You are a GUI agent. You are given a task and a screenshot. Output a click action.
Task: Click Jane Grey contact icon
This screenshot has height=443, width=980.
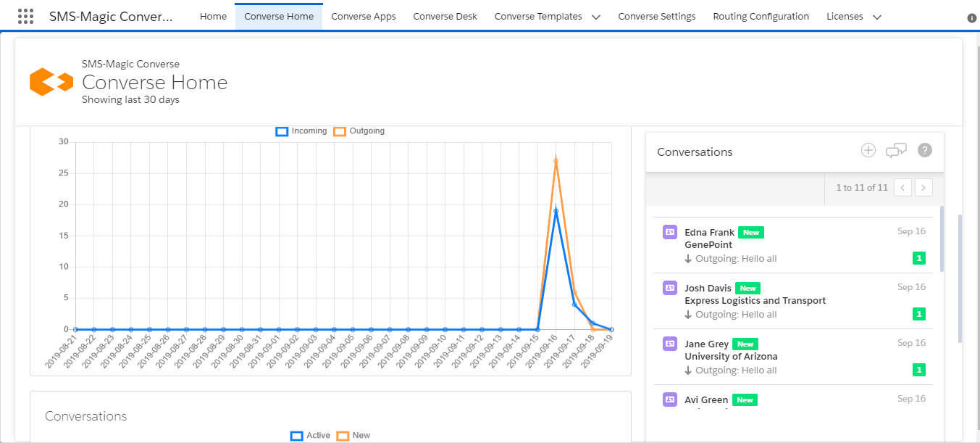(x=670, y=344)
